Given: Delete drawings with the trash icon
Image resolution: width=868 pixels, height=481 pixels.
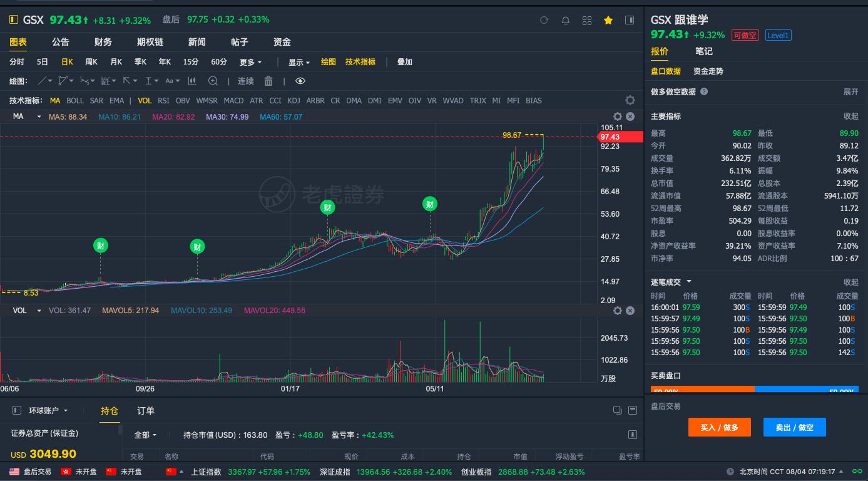Looking at the screenshot, I should (x=268, y=81).
